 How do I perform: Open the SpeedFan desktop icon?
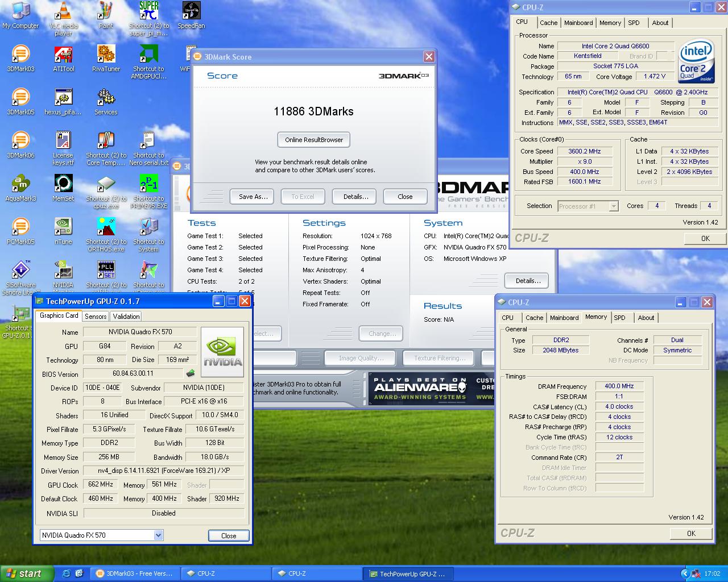(191, 15)
